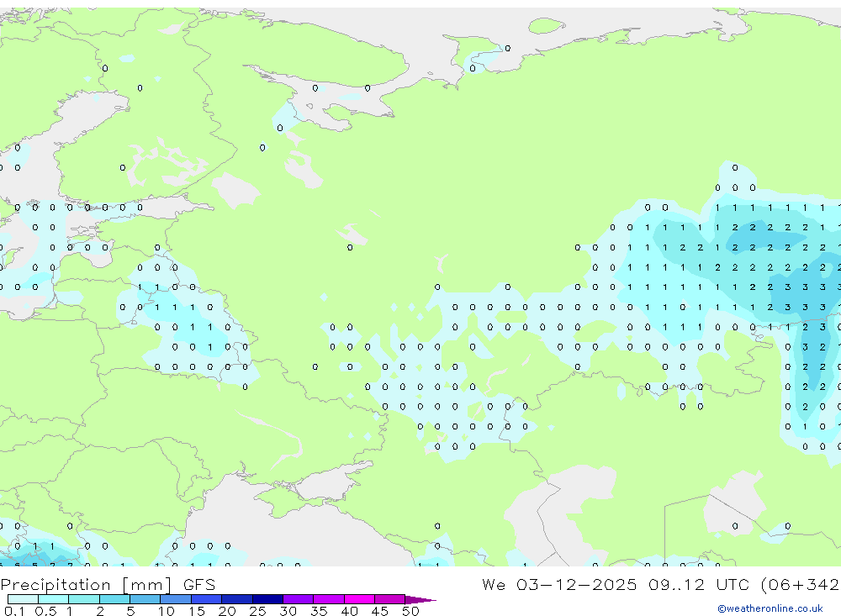Pick the 10–15 mm blue legend swatch
Screen dimensions: 841x616
176,599
